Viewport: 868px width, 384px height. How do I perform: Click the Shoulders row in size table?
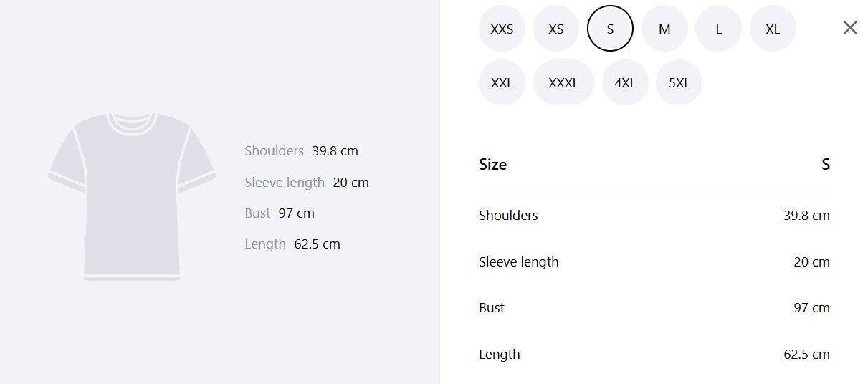point(654,215)
